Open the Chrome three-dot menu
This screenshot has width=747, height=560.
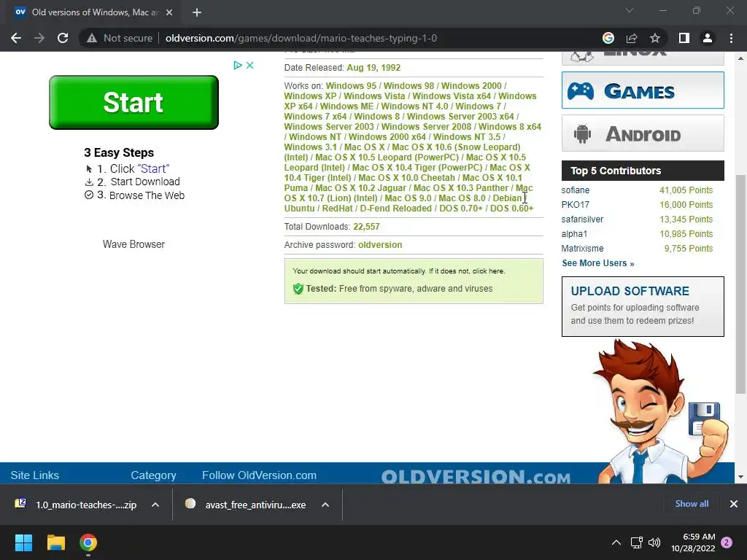pos(731,38)
